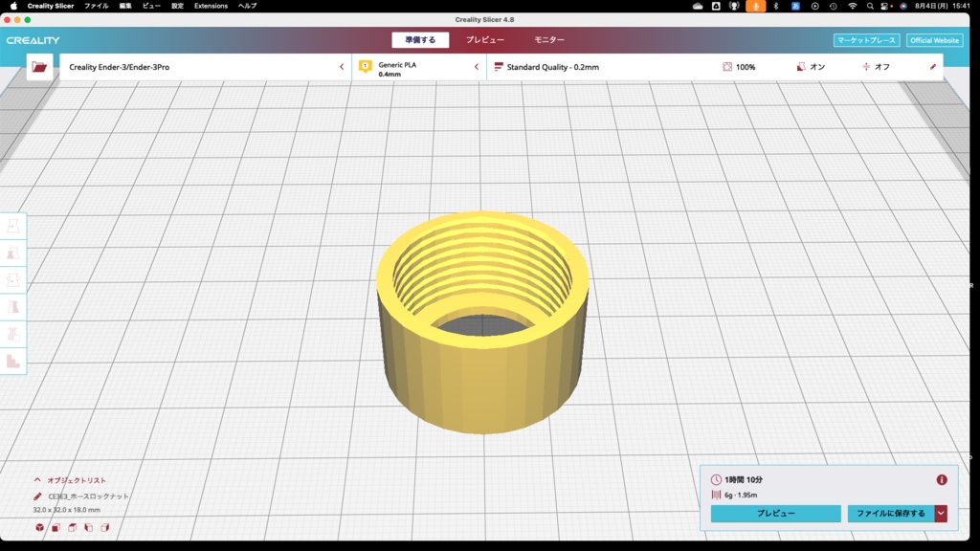The width and height of the screenshot is (980, 551).
Task: Open the ビュー menu
Action: click(151, 6)
